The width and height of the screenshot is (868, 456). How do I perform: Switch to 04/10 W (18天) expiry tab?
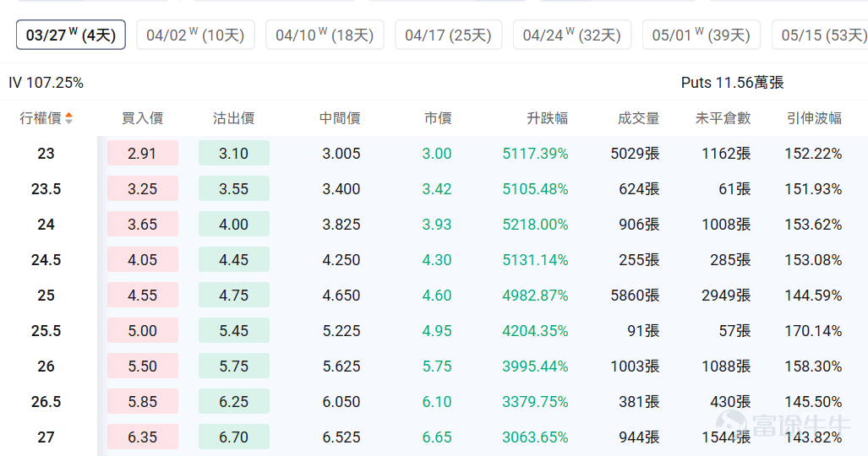click(325, 35)
